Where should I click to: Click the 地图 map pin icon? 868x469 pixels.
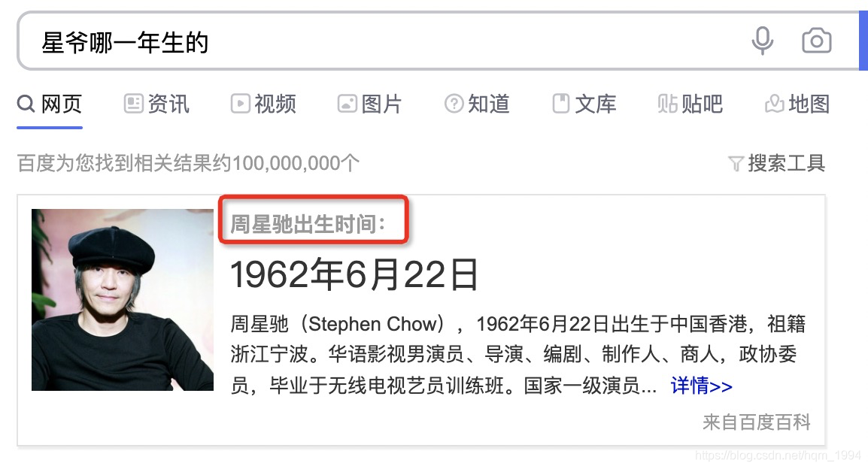pos(775,104)
